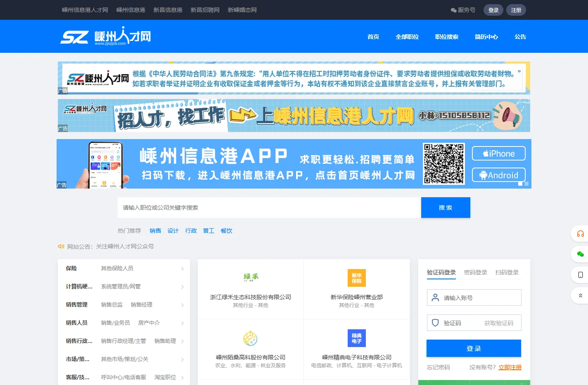Click the iPhone download button
The width and height of the screenshot is (588, 385).
coord(499,154)
